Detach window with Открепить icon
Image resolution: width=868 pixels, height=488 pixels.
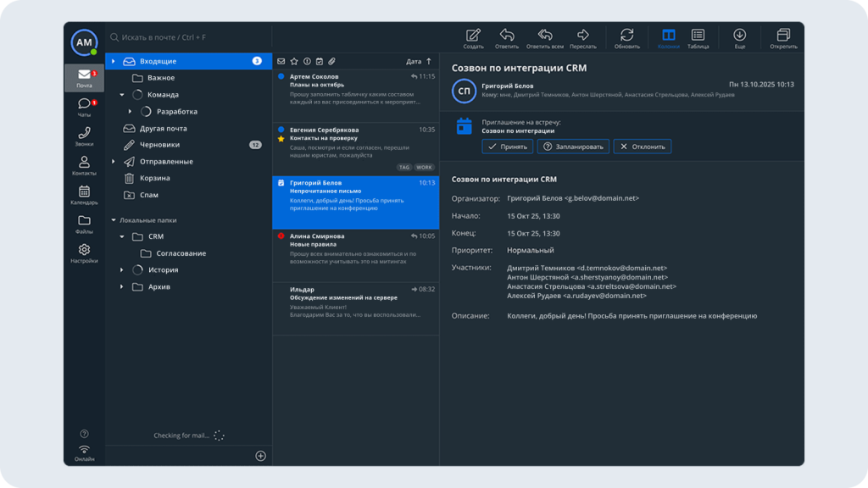tap(783, 36)
